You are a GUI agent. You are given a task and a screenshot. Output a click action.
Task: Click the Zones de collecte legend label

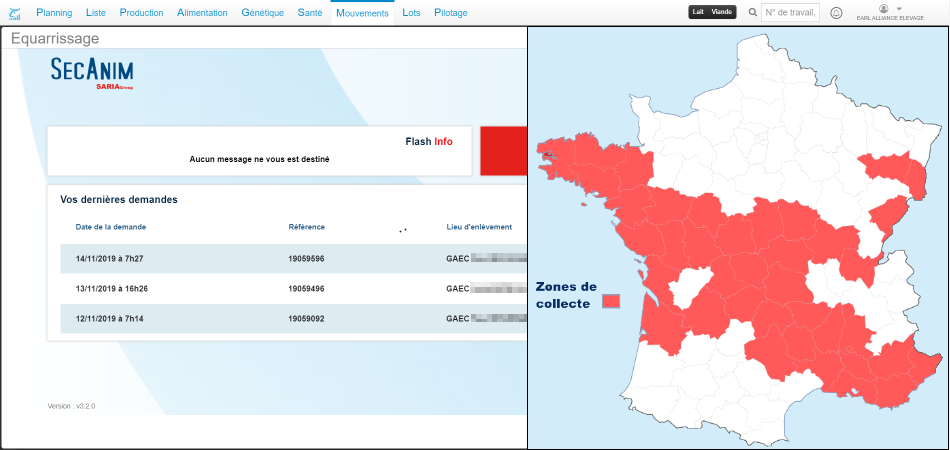[x=566, y=295]
